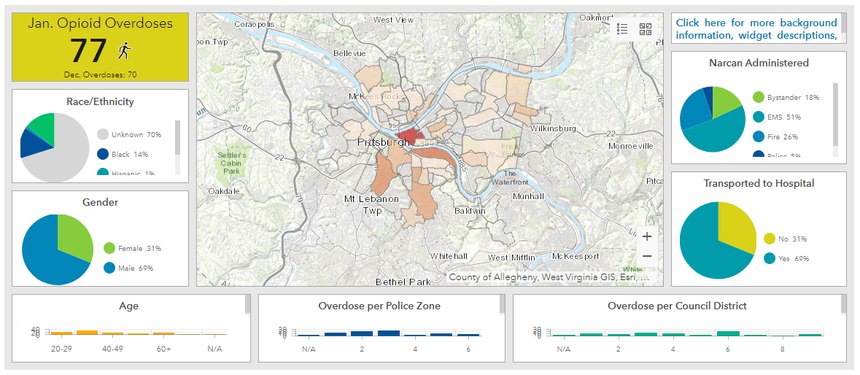
Task: Select the Bystander 18% legend swatch
Action: (759, 97)
